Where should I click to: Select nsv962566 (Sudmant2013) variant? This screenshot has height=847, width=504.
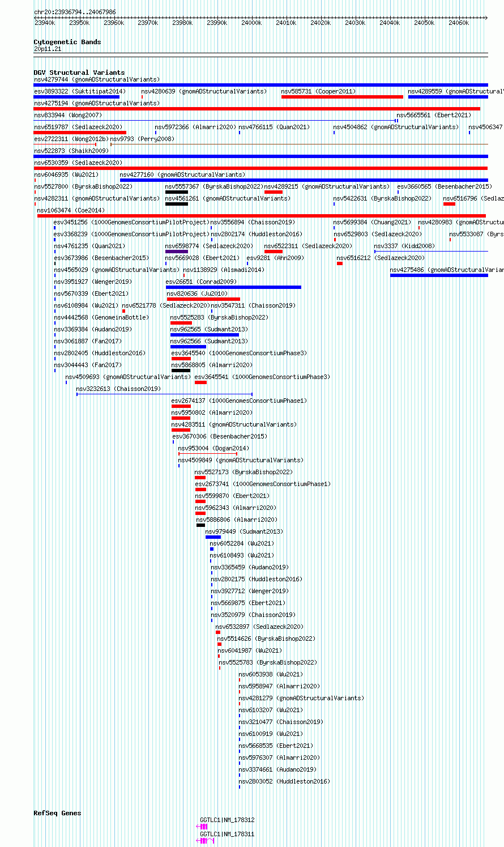[209, 341]
